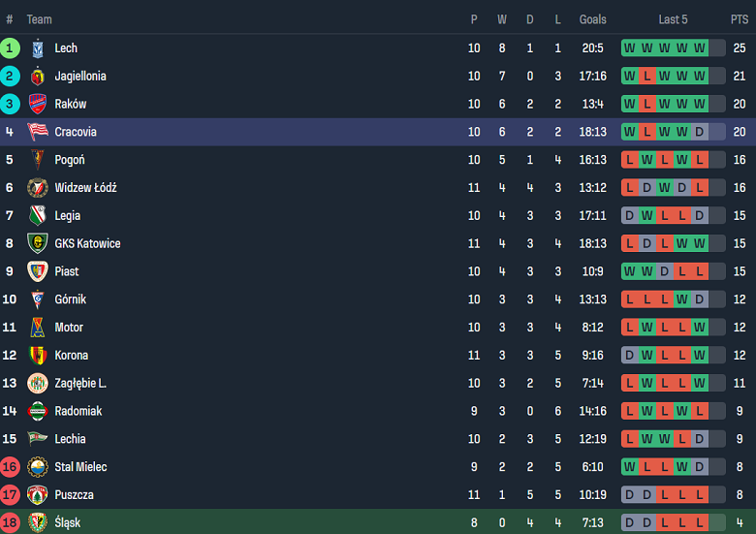756x534 pixels.
Task: Select the Piast team name
Action: (x=67, y=271)
